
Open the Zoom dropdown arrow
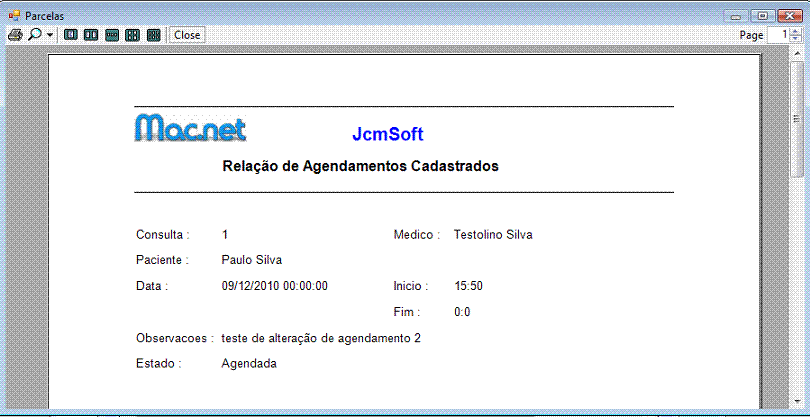(50, 35)
